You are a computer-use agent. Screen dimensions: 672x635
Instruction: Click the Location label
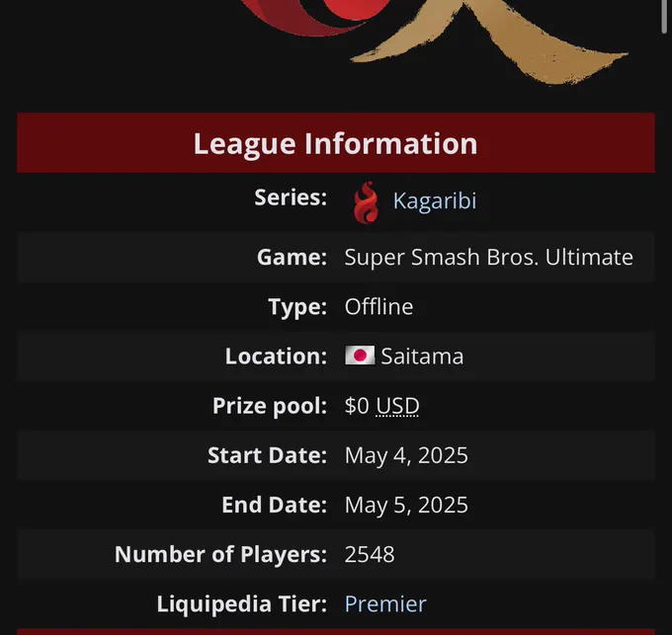[276, 356]
